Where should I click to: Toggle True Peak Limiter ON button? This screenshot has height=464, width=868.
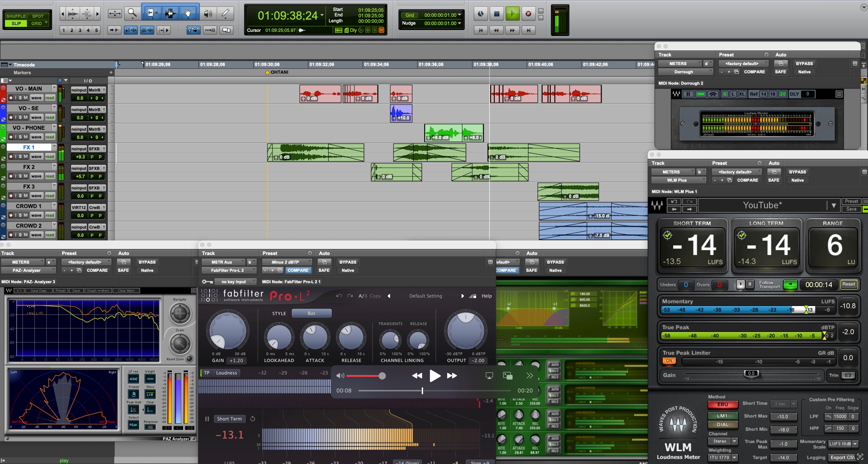(669, 361)
